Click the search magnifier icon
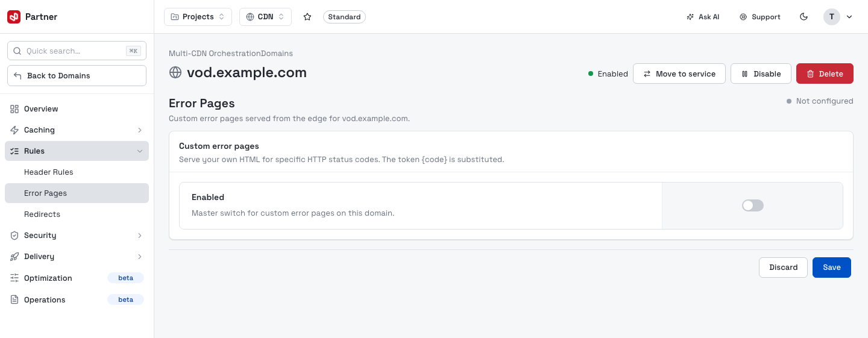 pos(17,51)
